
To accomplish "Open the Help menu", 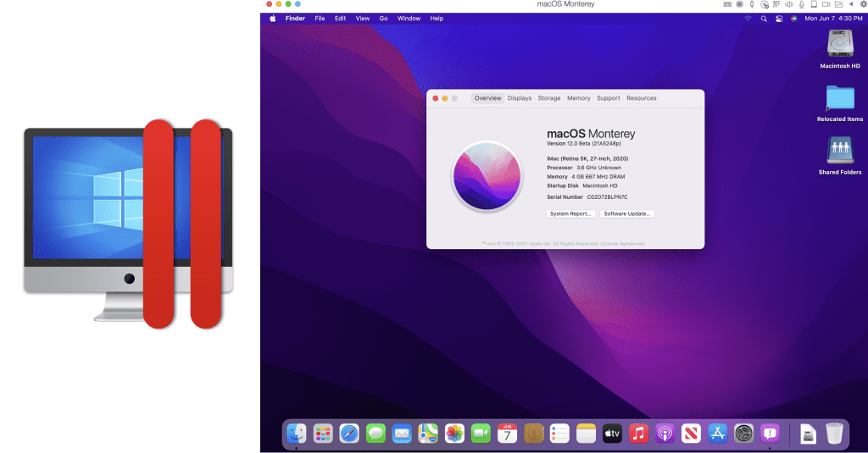I will 437,19.
